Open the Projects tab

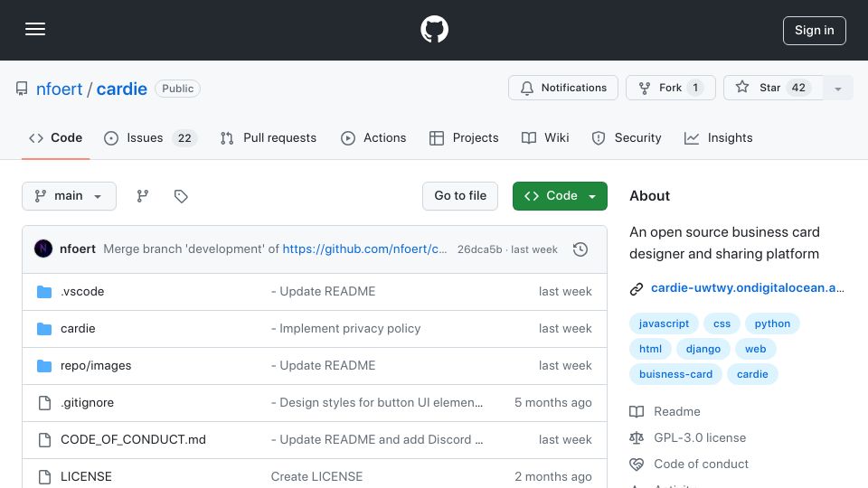coord(464,137)
